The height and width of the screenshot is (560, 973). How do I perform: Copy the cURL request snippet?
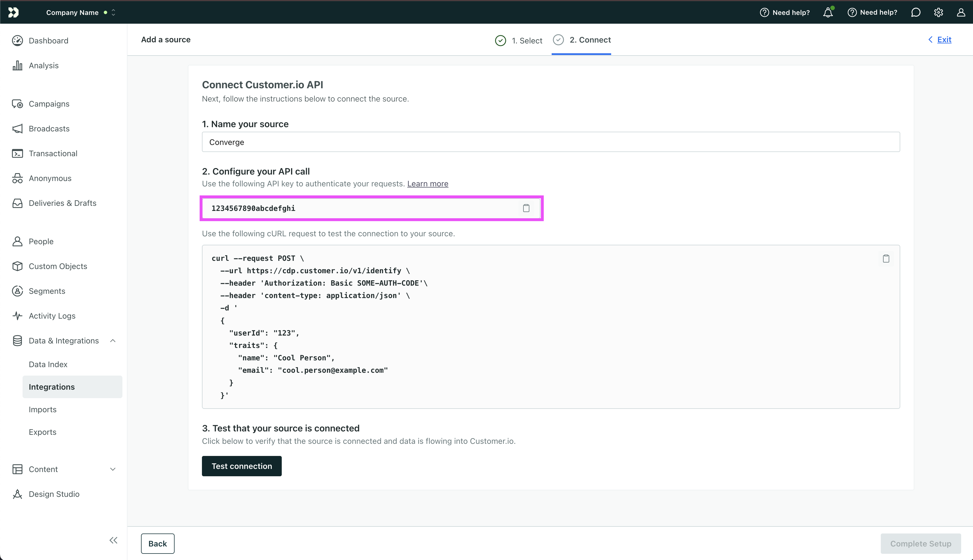pyautogui.click(x=886, y=259)
